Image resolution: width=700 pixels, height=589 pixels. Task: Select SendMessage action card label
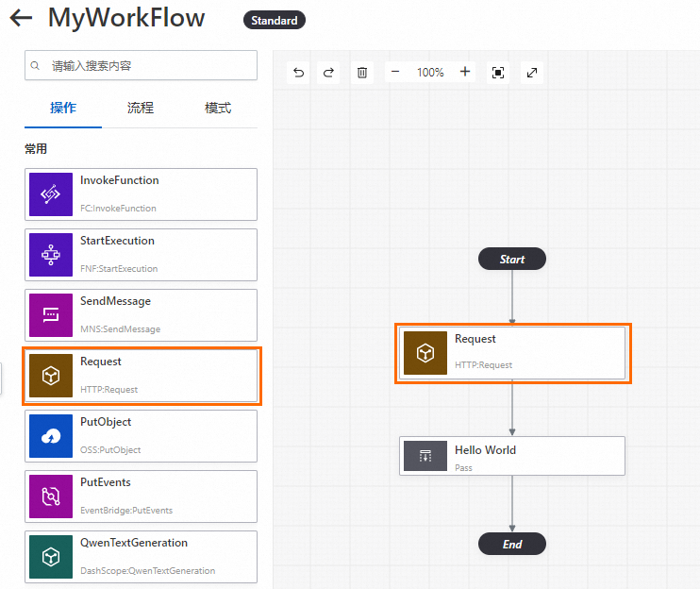point(116,301)
